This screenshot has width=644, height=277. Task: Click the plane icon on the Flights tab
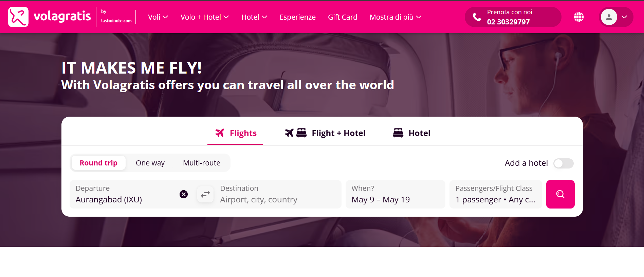[x=220, y=133]
